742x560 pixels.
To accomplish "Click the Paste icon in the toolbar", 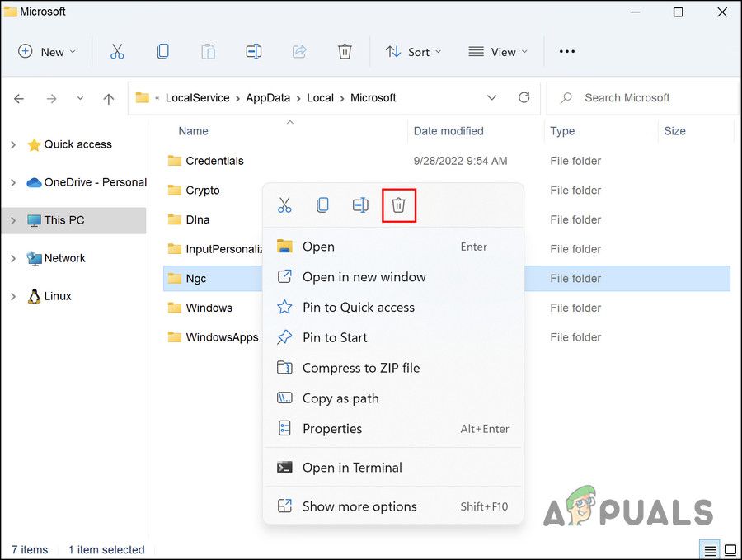I will click(x=209, y=52).
